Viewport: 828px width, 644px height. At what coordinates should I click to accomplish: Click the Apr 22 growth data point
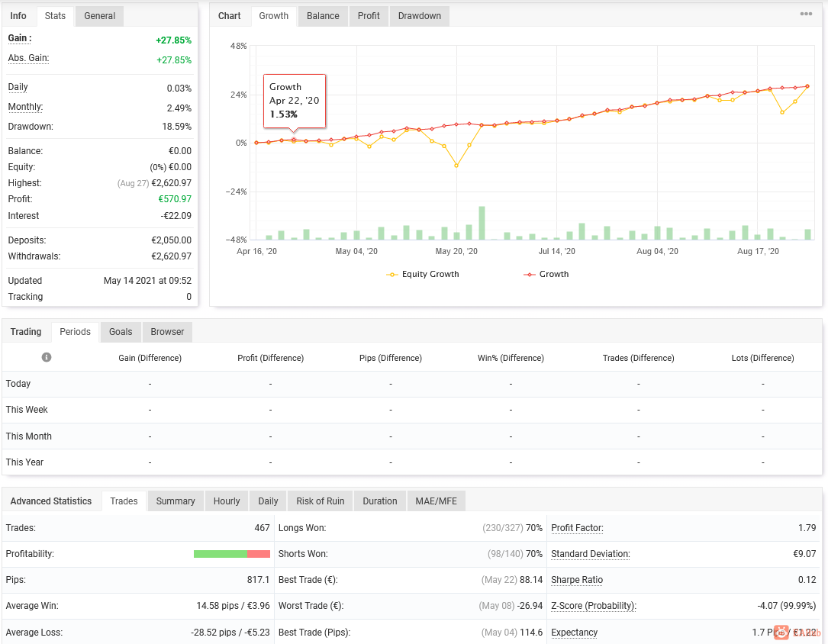coord(294,140)
